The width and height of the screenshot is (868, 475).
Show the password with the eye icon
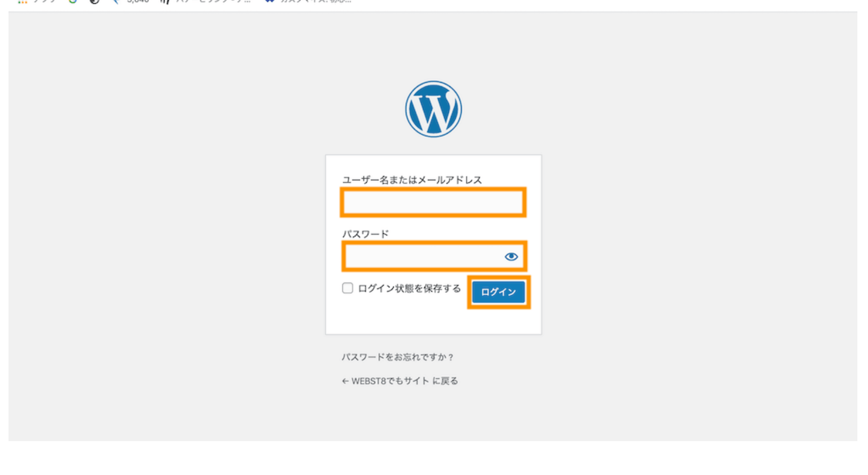coord(511,257)
